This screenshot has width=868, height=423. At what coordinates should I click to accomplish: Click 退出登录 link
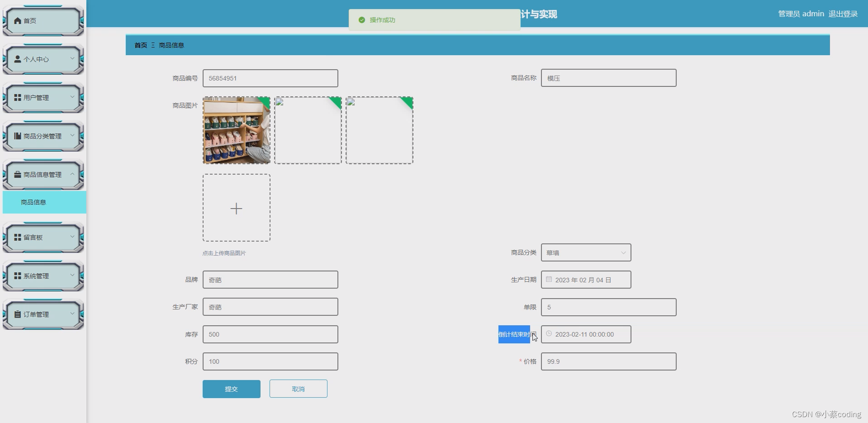[843, 14]
